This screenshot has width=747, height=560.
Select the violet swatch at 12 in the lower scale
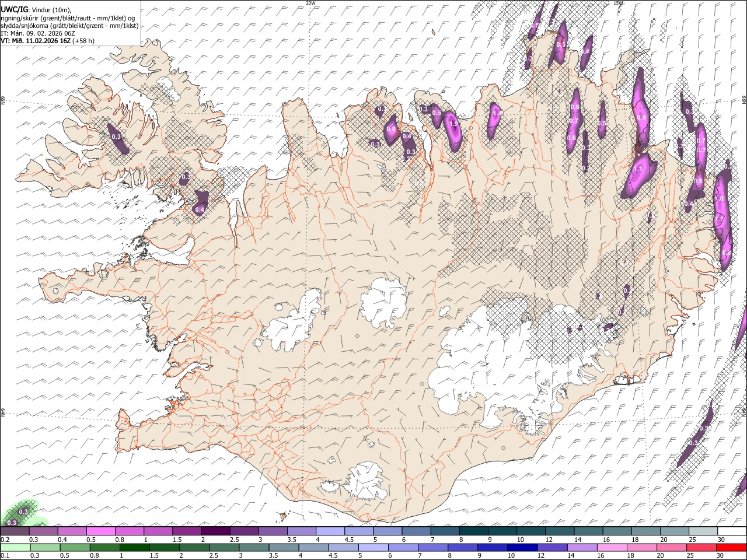[551, 547]
